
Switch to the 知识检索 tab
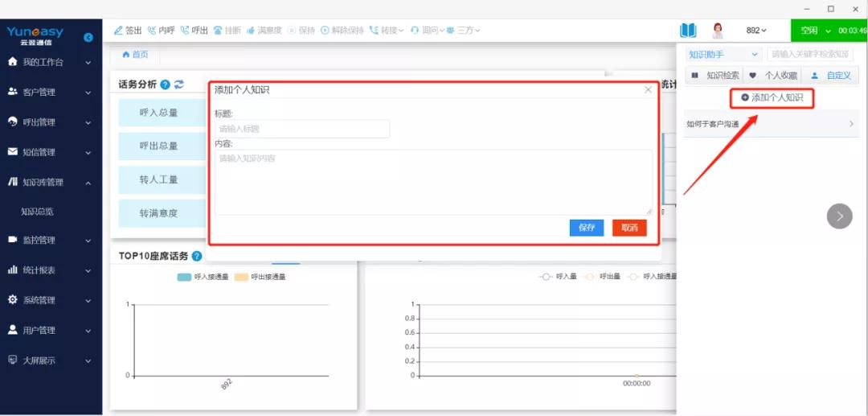point(714,76)
